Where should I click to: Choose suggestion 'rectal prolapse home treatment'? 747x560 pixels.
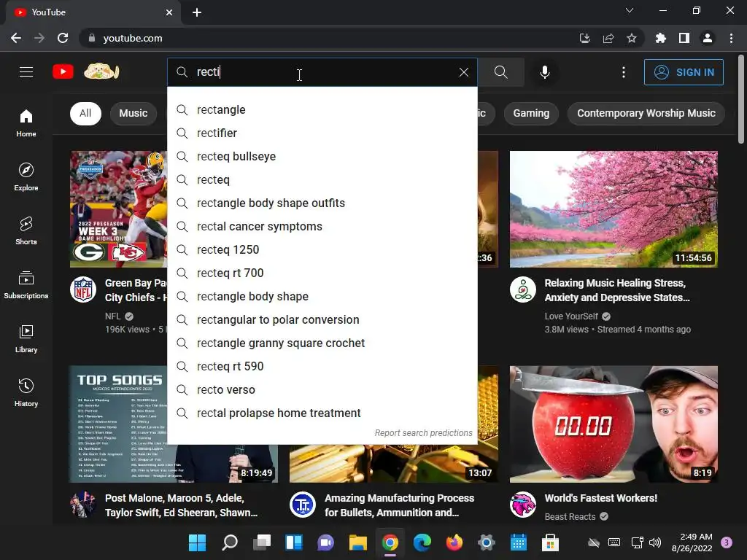coord(322,413)
